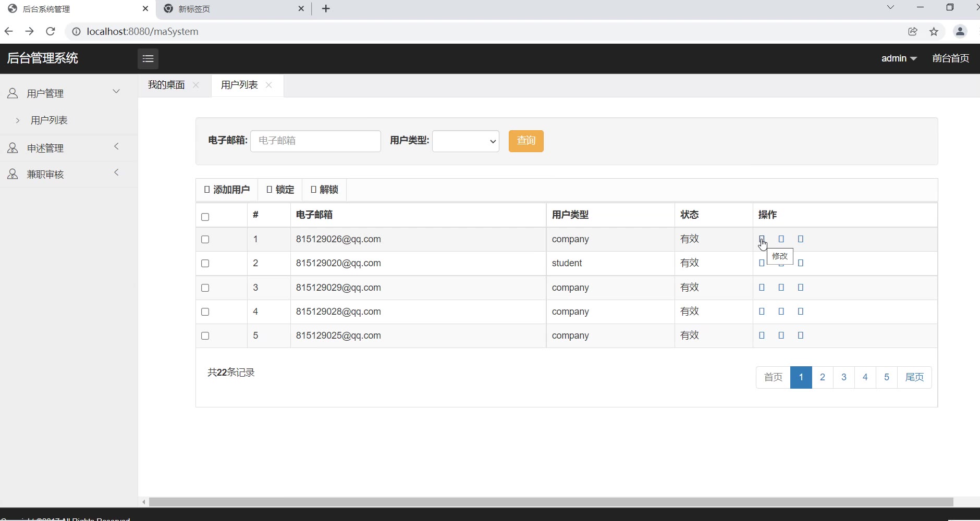
Task: Click the horizontal scrollbar at the bottom
Action: (551, 502)
